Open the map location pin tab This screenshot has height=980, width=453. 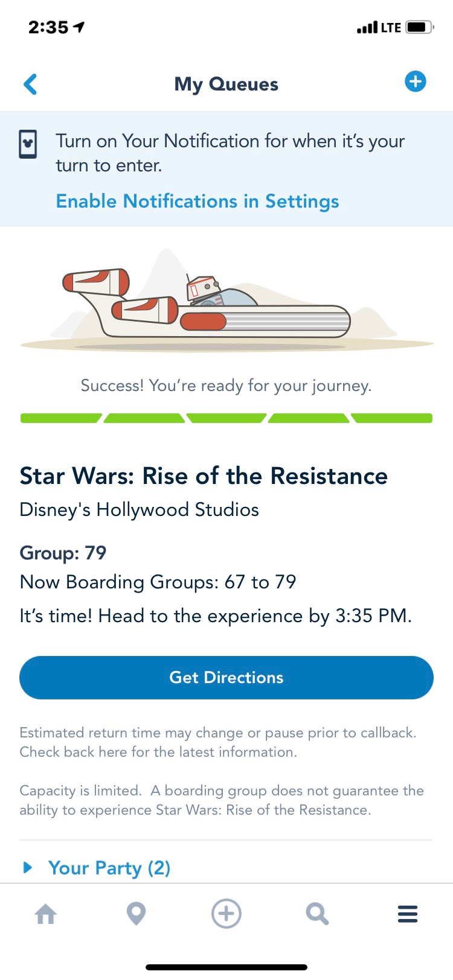tap(136, 914)
